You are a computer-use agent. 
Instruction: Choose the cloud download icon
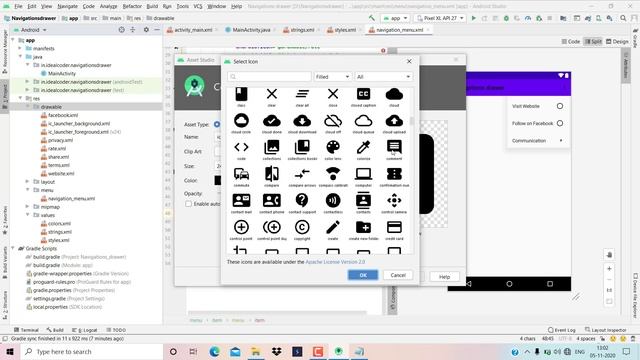(x=302, y=121)
